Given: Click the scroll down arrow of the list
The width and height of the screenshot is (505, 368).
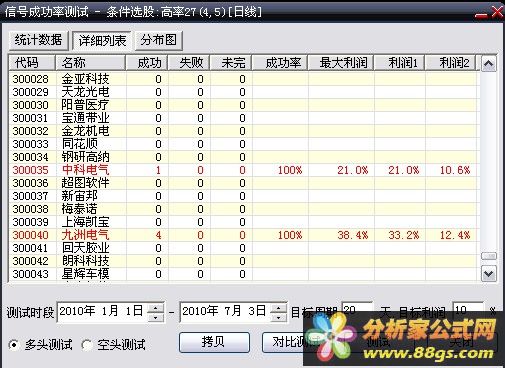Looking at the screenshot, I should click(489, 274).
